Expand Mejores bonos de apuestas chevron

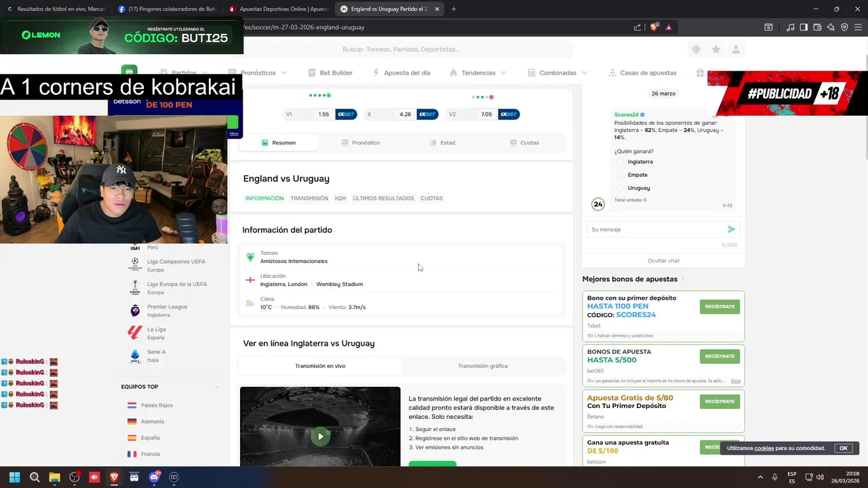click(683, 279)
